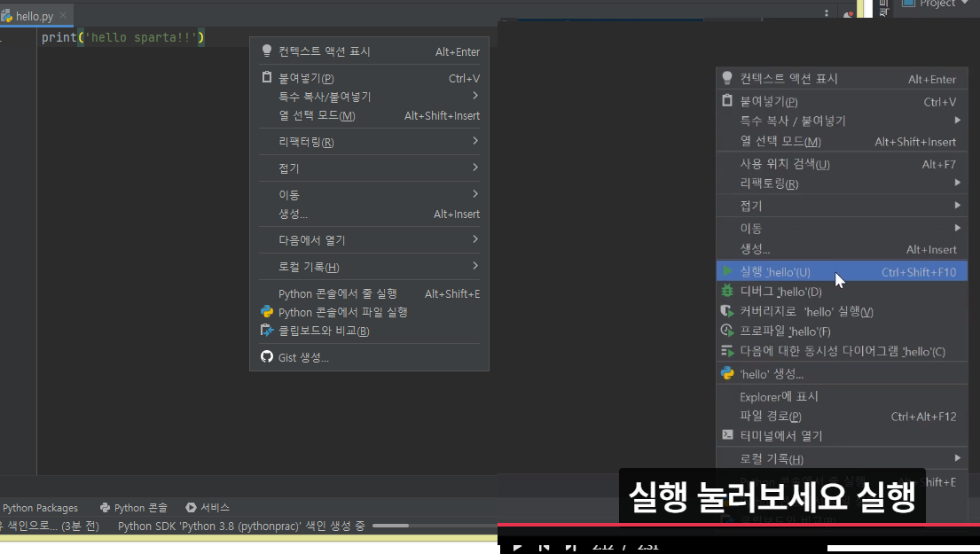Select '파일 경로(P)' menu entry

pos(842,416)
